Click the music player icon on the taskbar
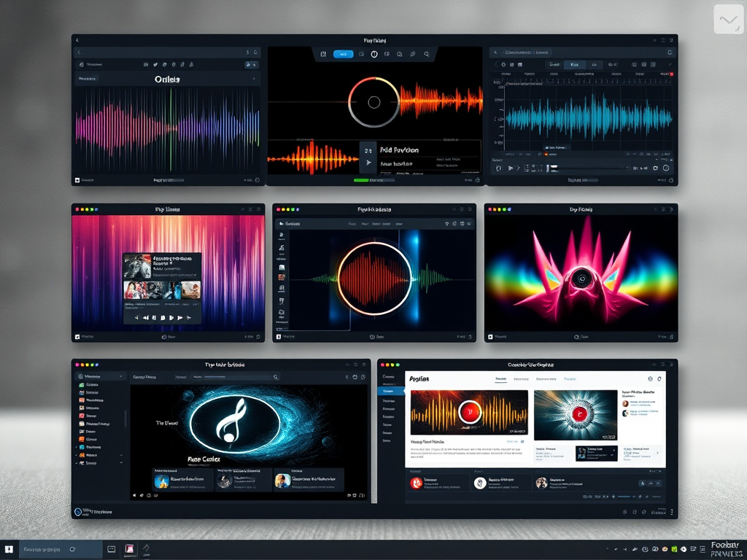Image resolution: width=747 pixels, height=560 pixels. [x=130, y=548]
